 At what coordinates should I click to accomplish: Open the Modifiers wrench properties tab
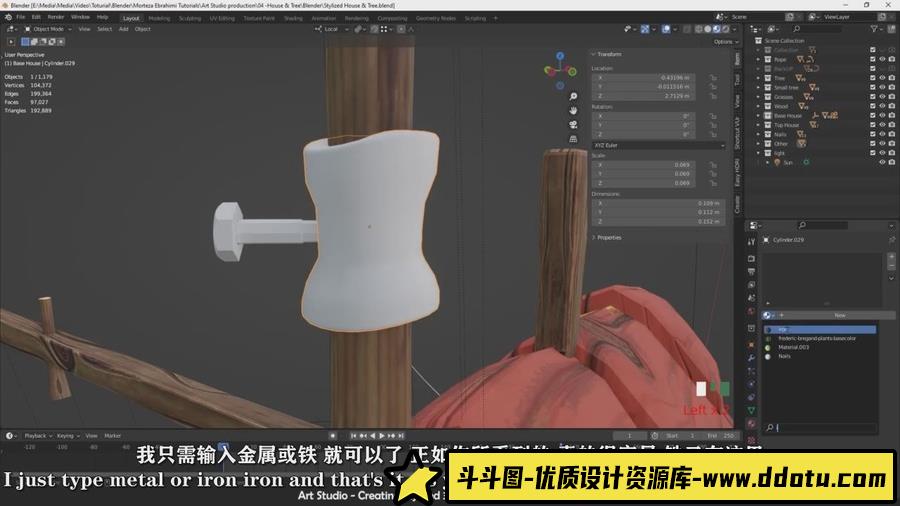(x=751, y=357)
